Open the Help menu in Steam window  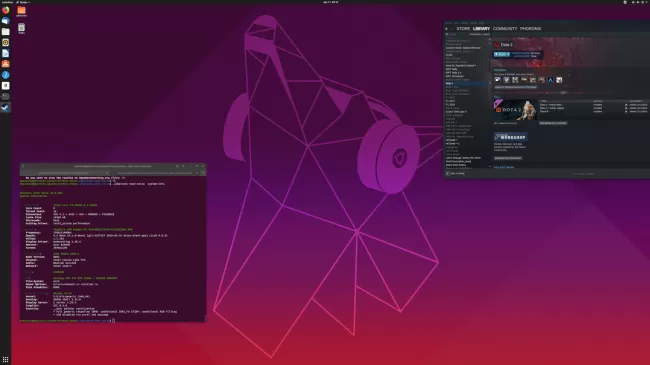(481, 23)
